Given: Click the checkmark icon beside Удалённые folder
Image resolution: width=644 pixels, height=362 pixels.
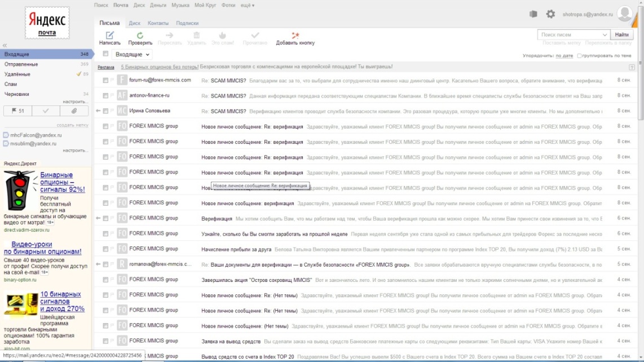Looking at the screenshot, I should pyautogui.click(x=78, y=74).
